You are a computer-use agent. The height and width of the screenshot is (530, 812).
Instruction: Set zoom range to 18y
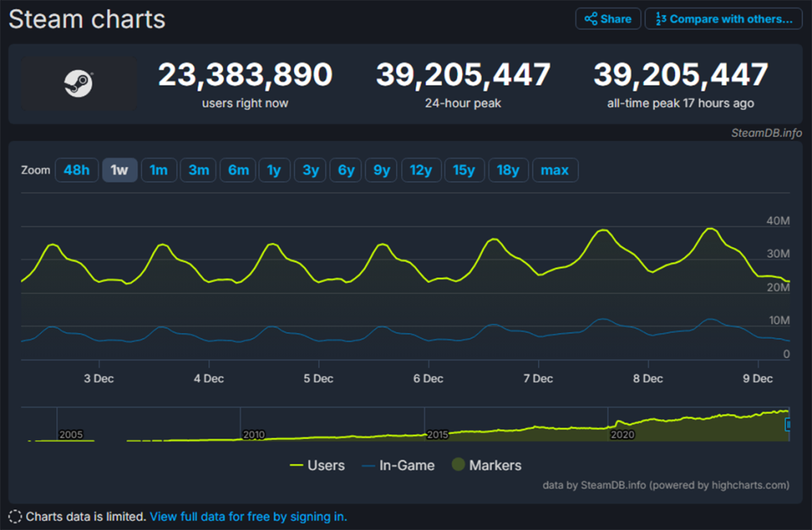coord(508,169)
